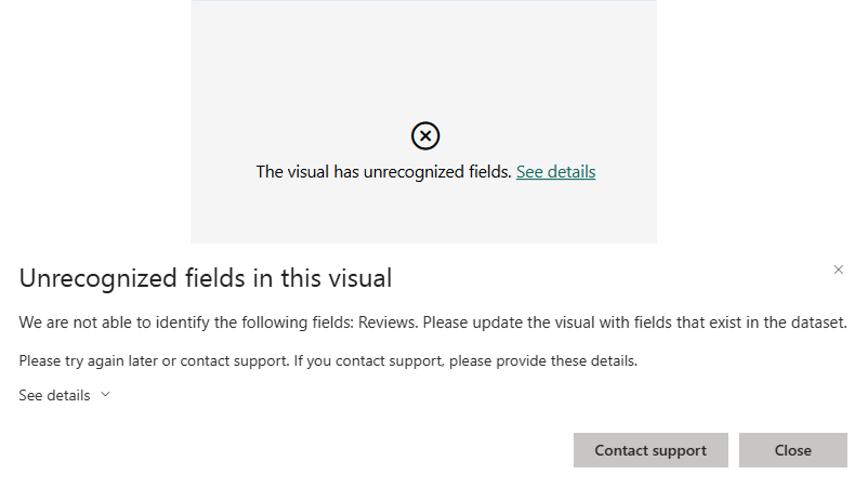This screenshot has height=488, width=868.
Task: Select the See details text in the dialog
Action: point(53,395)
